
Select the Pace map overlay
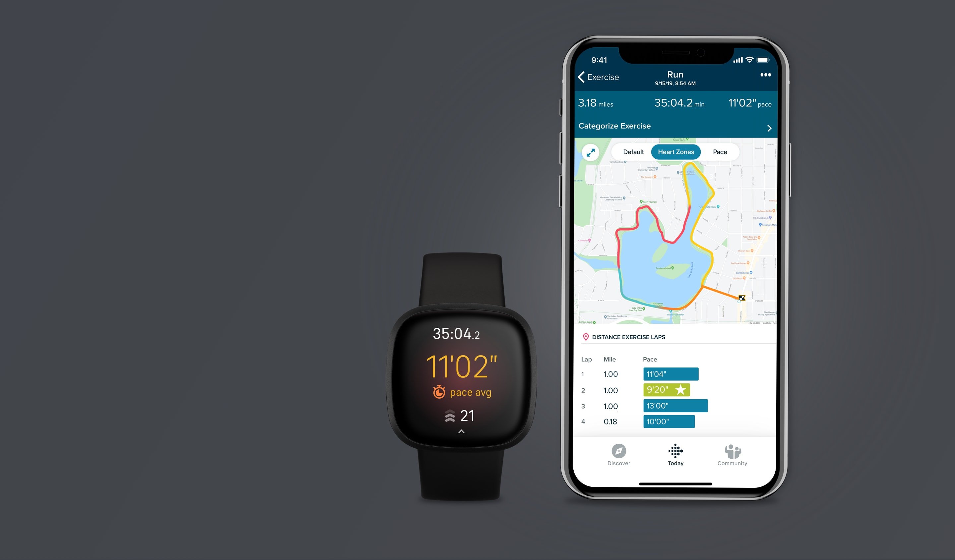720,151
